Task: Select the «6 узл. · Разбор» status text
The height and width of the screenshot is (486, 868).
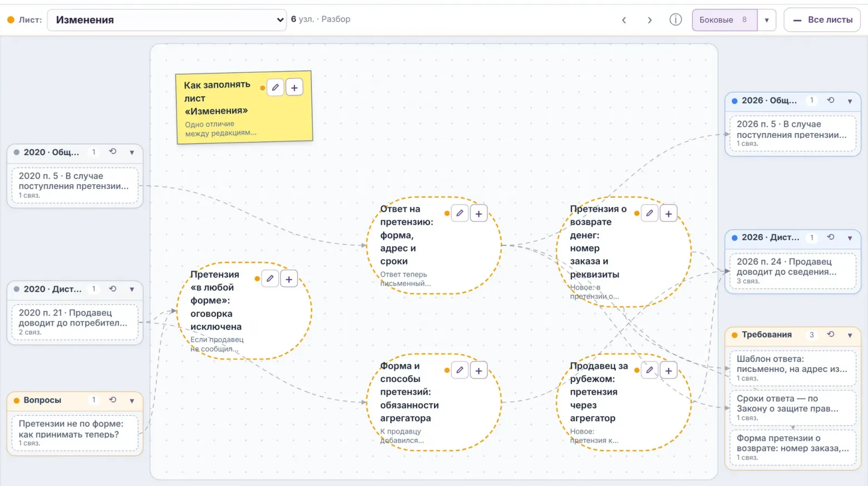Action: tap(320, 19)
